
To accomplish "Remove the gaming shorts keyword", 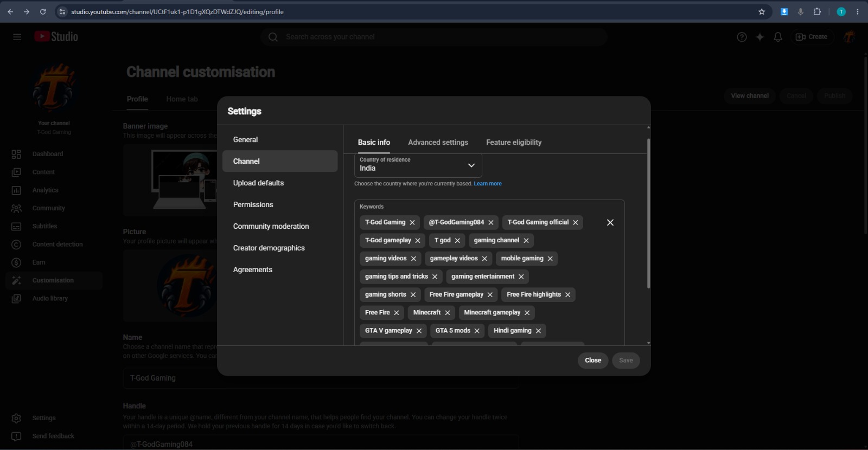I will coord(413,294).
